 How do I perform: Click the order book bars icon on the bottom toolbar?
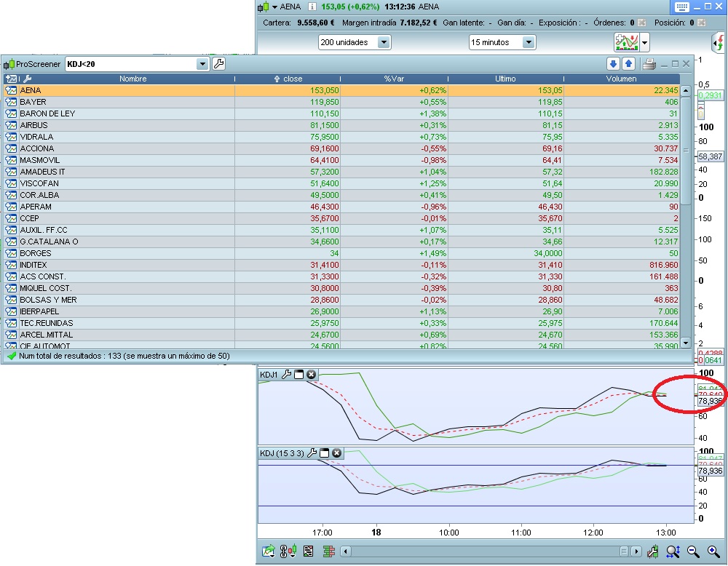click(329, 551)
